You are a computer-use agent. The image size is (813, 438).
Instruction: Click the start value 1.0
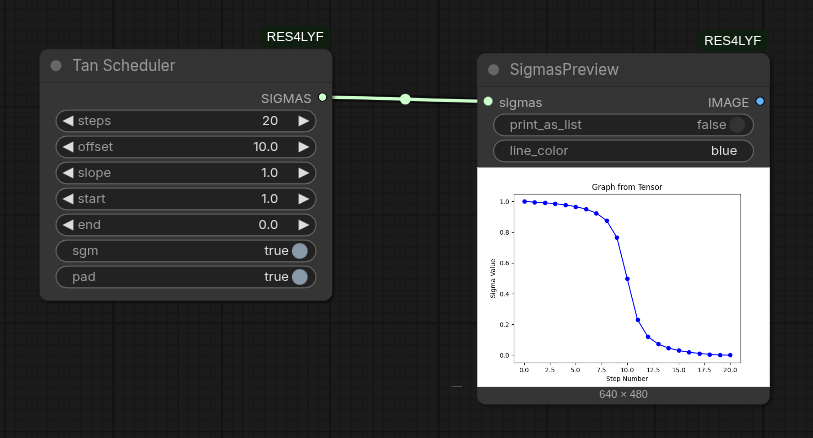[x=270, y=199]
